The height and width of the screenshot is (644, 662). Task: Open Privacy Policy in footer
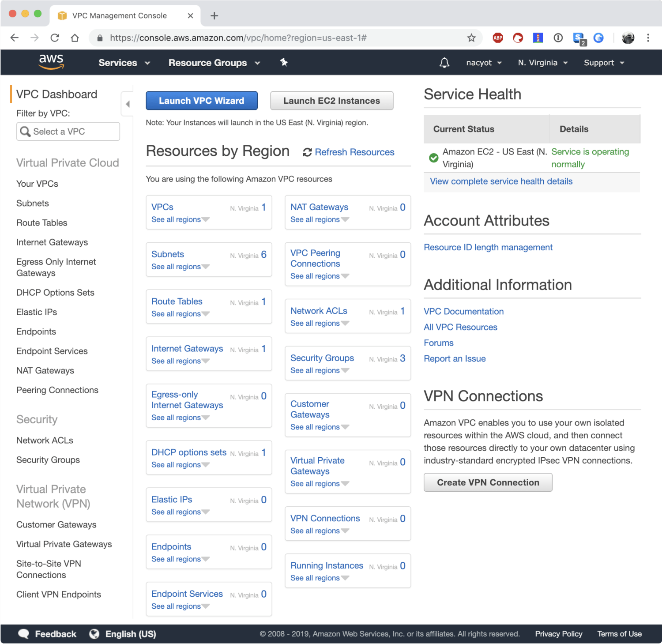[x=559, y=634]
